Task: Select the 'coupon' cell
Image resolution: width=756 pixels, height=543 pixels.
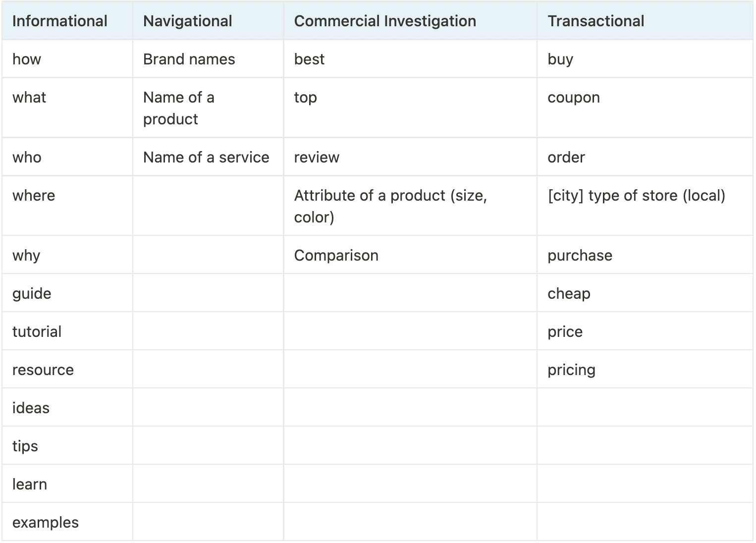Action: coord(645,108)
